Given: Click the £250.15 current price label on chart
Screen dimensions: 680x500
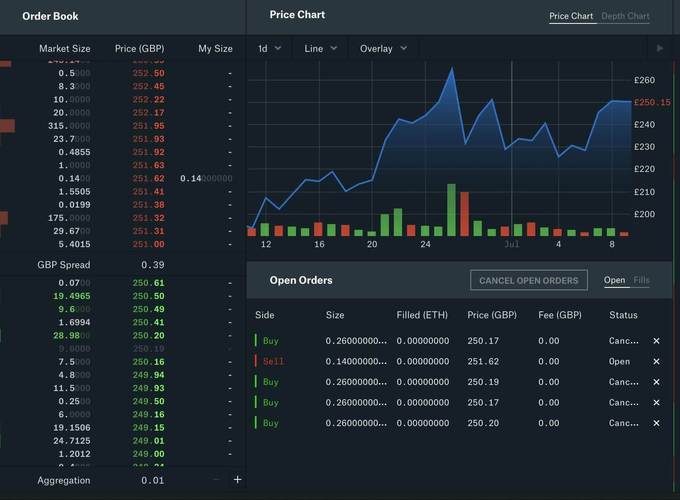Looking at the screenshot, I should point(652,102).
